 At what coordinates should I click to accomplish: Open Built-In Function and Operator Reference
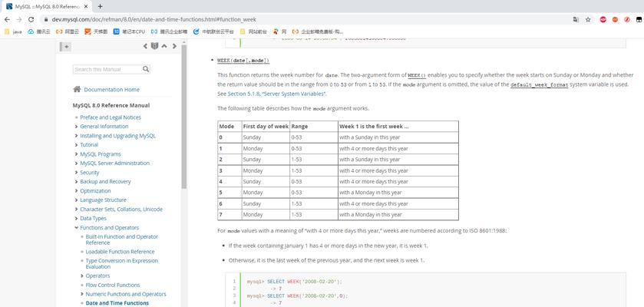click(121, 239)
